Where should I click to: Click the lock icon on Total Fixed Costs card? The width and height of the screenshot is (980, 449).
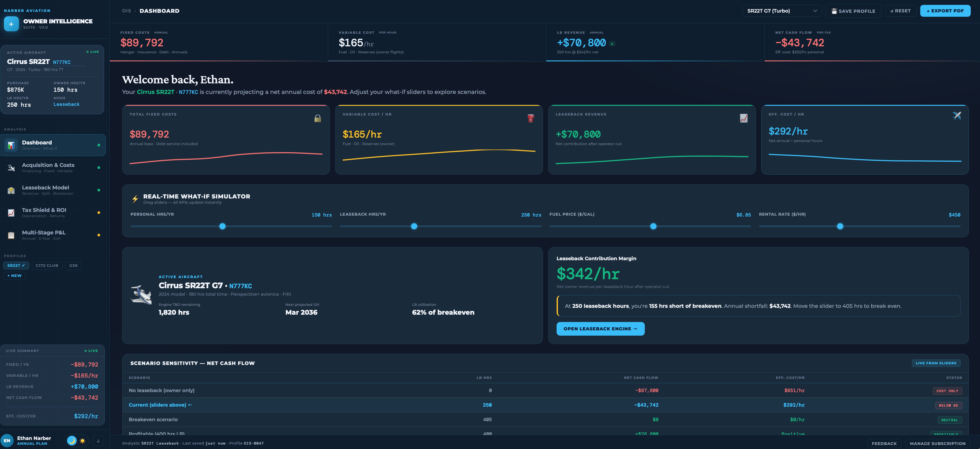click(x=318, y=118)
